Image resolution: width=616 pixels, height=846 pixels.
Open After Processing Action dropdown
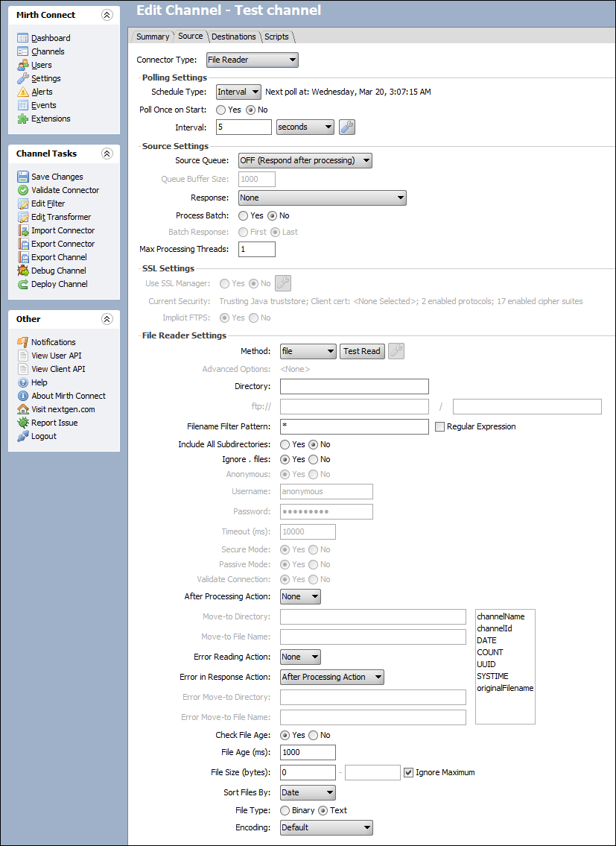[300, 597]
